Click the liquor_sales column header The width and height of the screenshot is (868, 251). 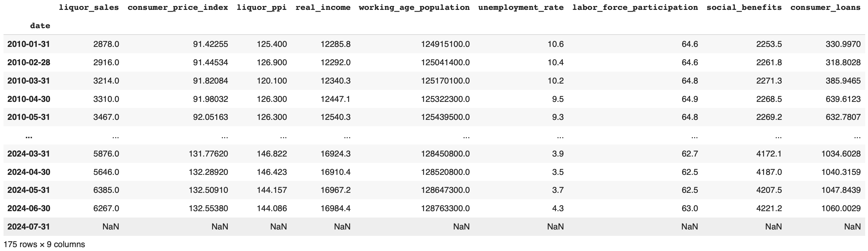point(88,7)
